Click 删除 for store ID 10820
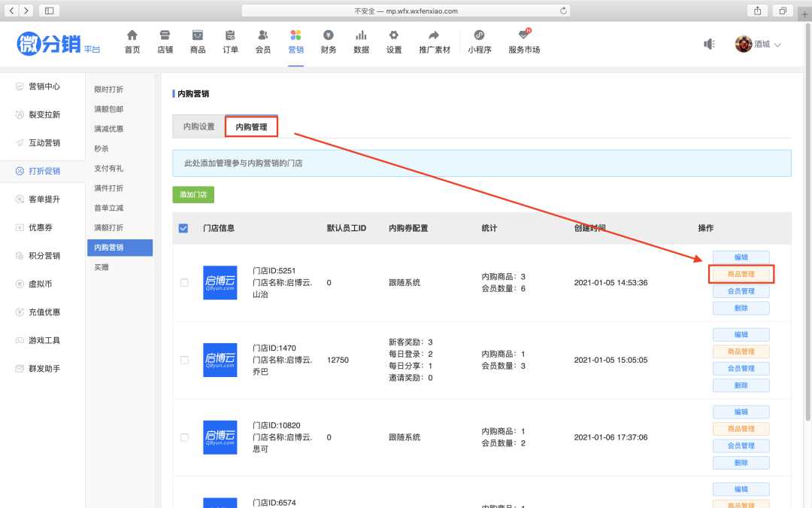 click(741, 462)
